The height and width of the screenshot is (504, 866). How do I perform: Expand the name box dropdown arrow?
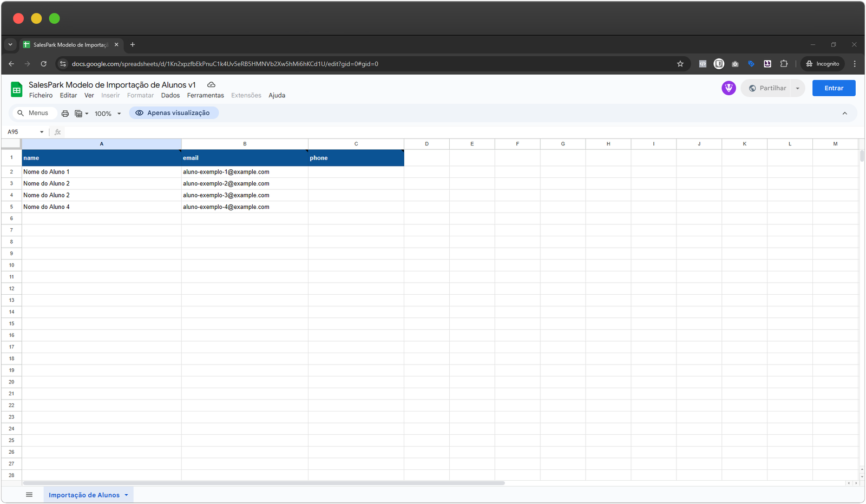click(x=42, y=132)
